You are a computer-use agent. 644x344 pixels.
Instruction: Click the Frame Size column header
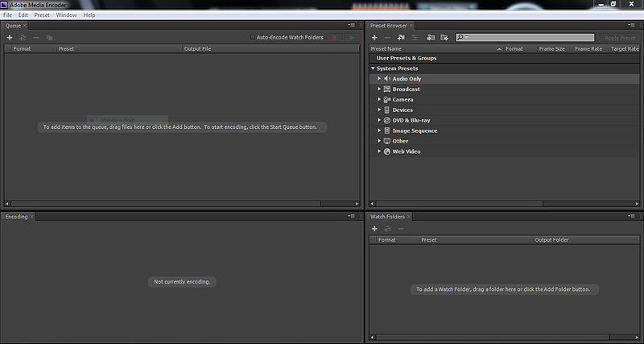tap(552, 48)
